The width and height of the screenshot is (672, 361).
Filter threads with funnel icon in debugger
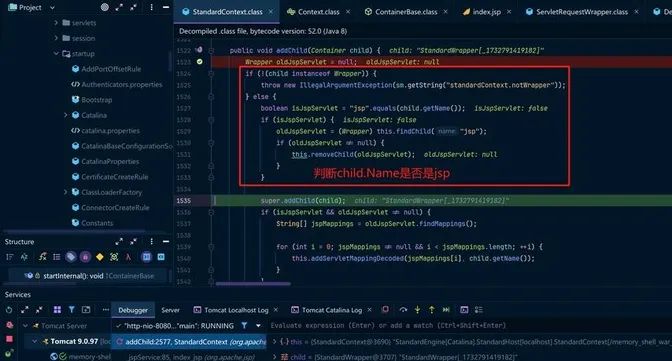[244, 326]
